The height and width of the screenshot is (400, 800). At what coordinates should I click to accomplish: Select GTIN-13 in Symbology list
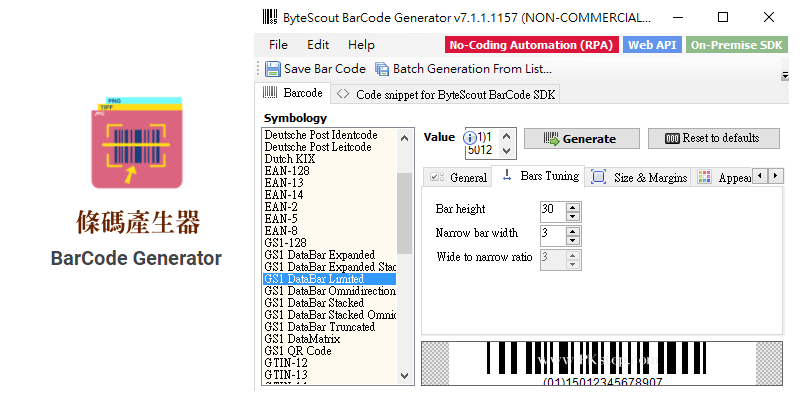coord(330,375)
